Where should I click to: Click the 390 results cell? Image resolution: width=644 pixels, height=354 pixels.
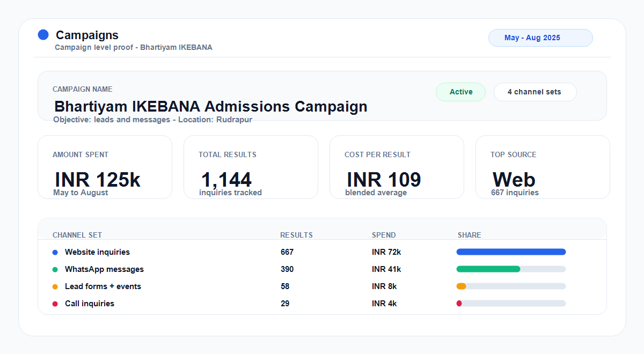(287, 269)
